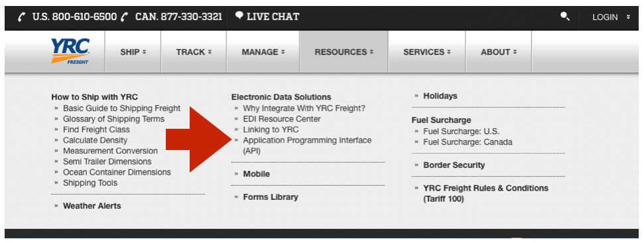View Weather Alerts

(92, 206)
